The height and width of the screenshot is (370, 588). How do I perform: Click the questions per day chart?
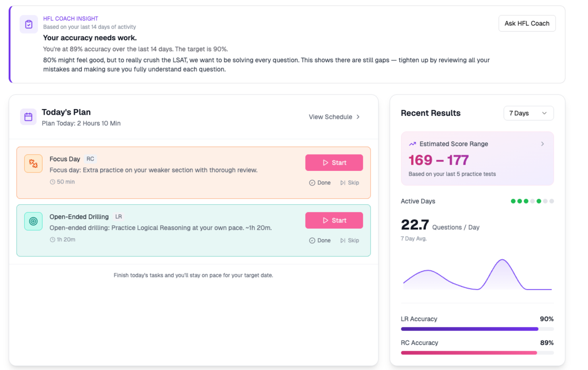477,275
